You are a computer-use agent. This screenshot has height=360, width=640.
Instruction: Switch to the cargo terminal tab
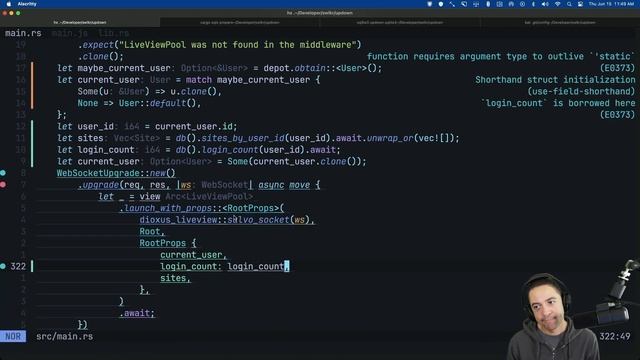click(240, 22)
